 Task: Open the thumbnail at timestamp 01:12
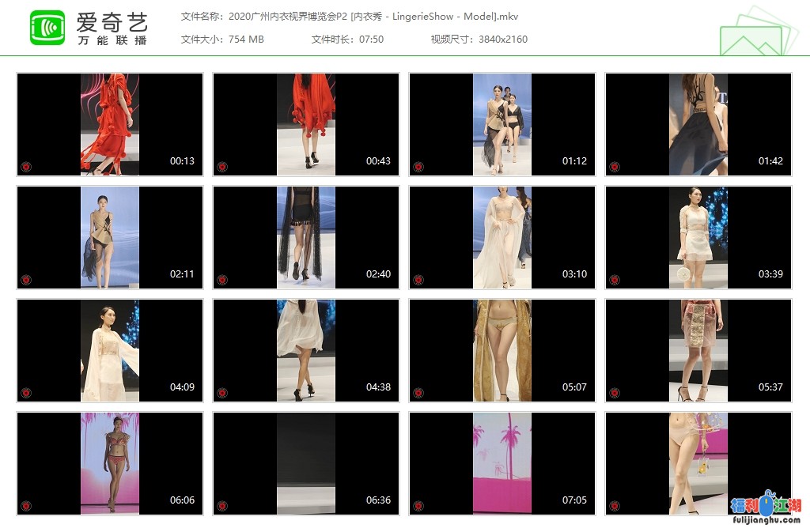(x=502, y=124)
